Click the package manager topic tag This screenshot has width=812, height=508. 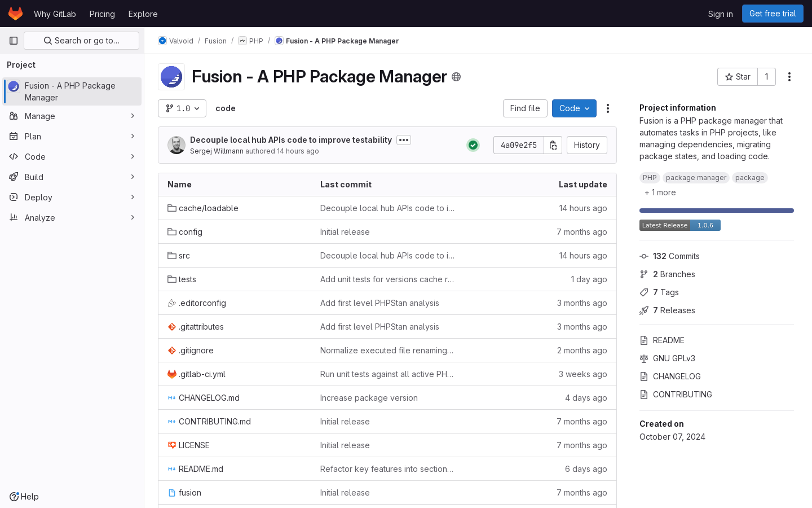(x=696, y=178)
